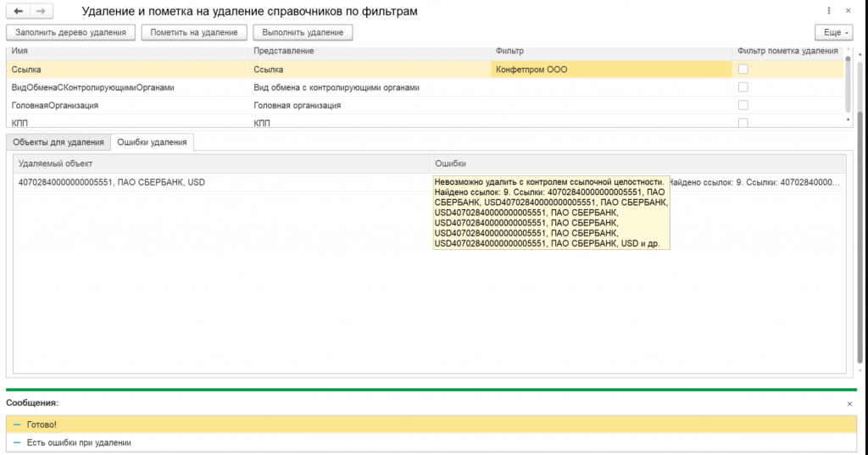868x455 pixels.
Task: Switch to Объекты для удаления tab
Action: click(x=58, y=142)
